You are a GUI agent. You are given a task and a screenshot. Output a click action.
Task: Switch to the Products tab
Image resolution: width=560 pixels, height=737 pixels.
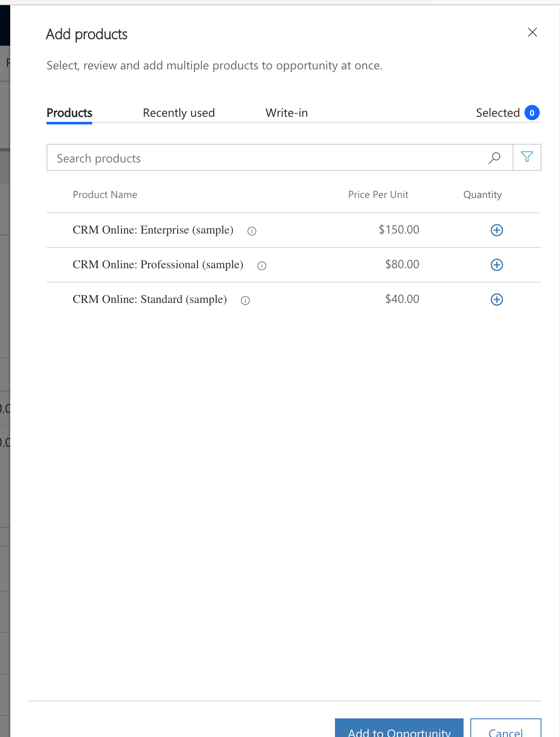(69, 113)
